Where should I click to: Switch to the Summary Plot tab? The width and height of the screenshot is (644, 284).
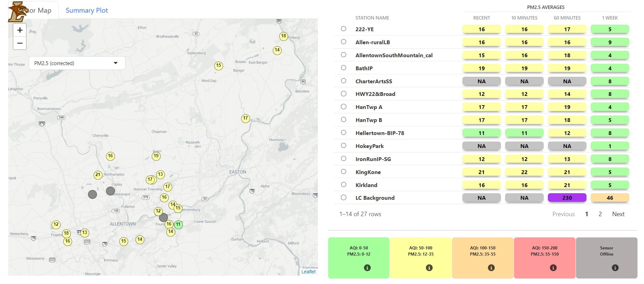coord(87,10)
